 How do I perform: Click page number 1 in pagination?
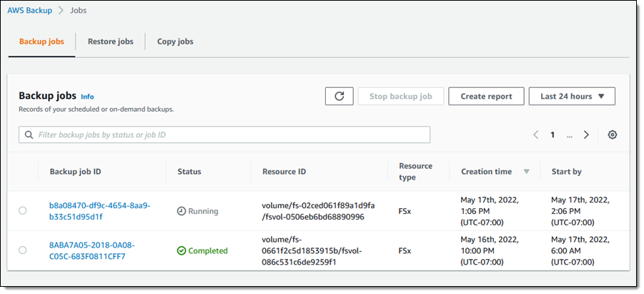click(x=553, y=135)
